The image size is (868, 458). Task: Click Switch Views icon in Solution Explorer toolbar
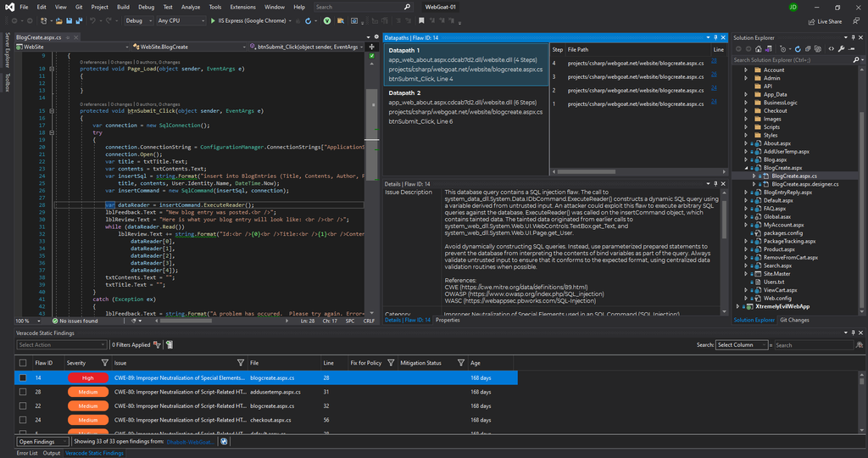[768, 48]
